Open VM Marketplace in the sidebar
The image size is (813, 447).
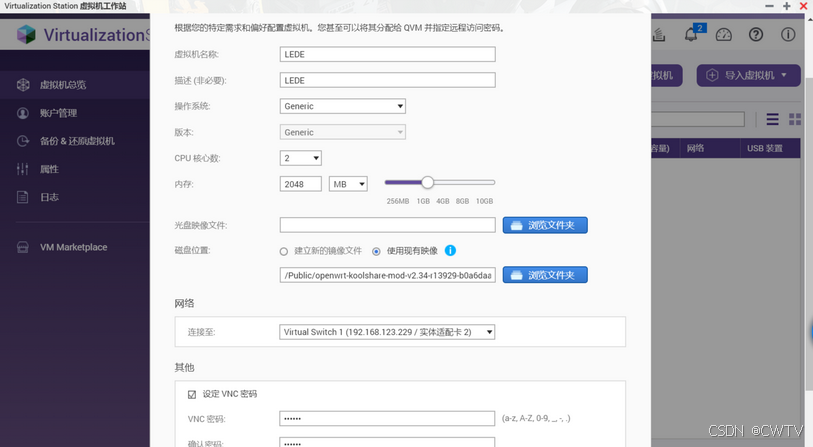point(74,247)
